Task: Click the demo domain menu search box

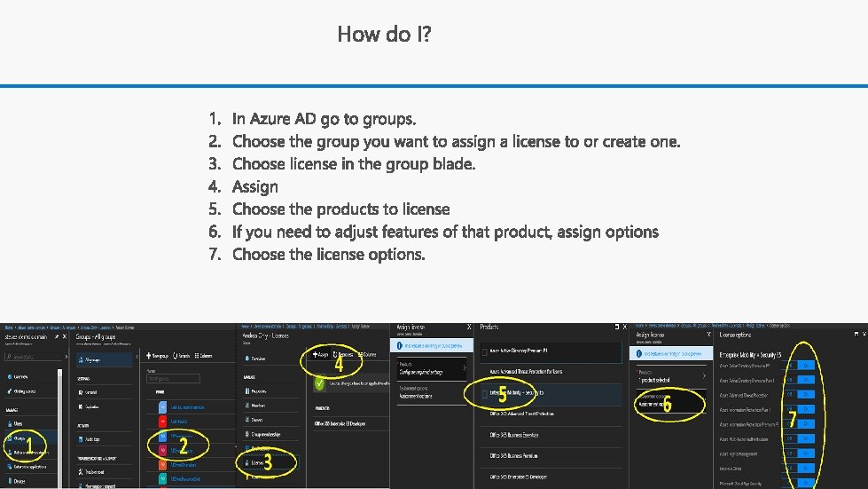Action: pos(33,357)
